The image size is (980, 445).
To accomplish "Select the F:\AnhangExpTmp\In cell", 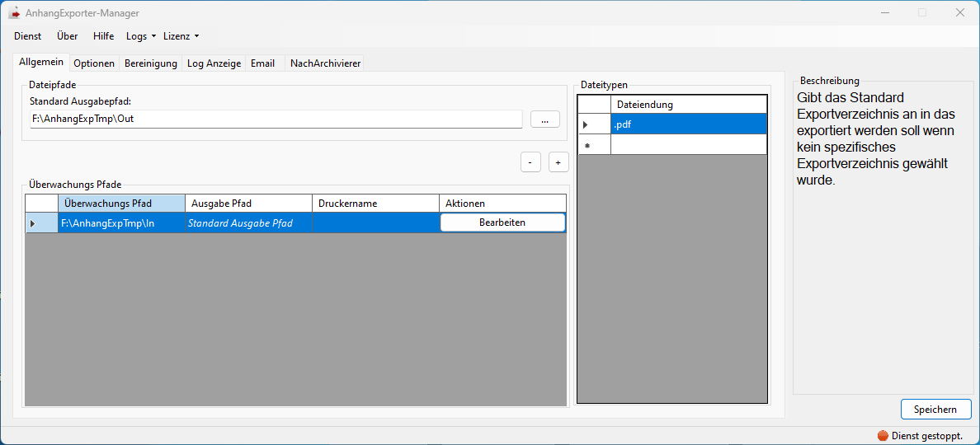I will (121, 222).
